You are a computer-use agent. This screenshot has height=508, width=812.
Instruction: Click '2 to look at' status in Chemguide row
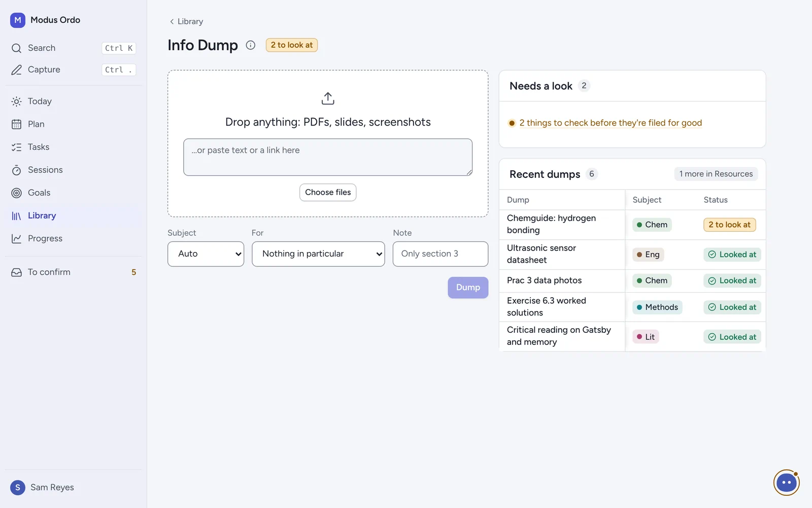pyautogui.click(x=730, y=225)
